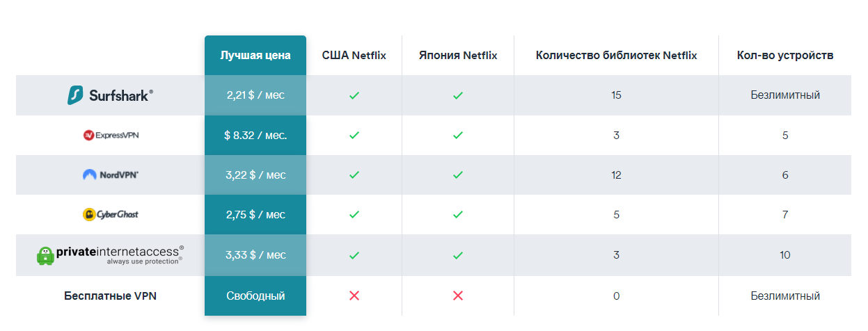Click free VPN red cross under Япония Netflix

[x=457, y=296]
